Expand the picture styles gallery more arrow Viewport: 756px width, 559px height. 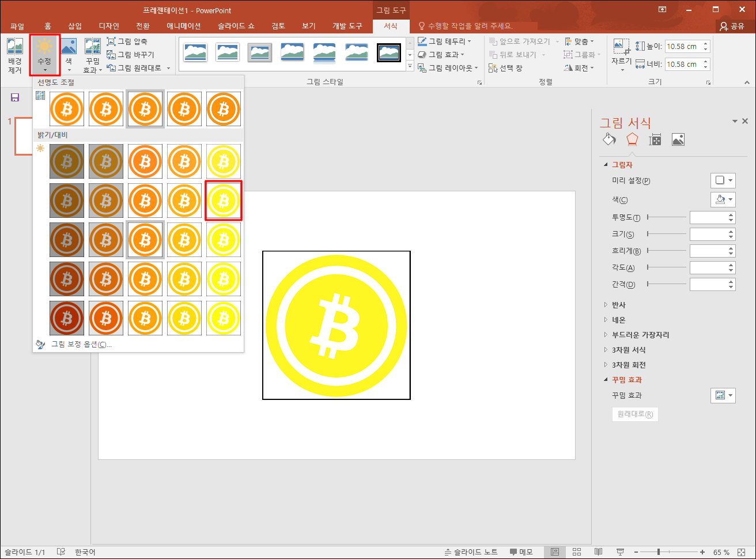coord(410,67)
